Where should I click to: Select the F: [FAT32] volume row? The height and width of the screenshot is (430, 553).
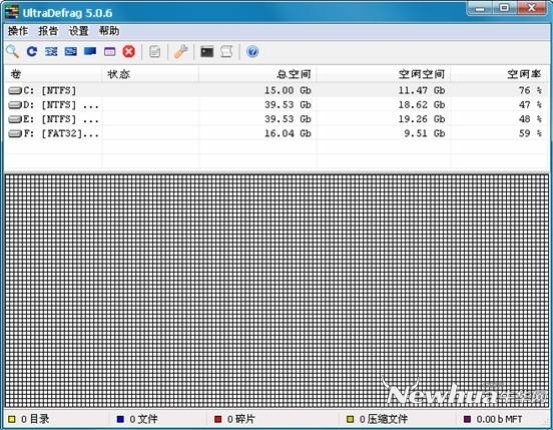[x=276, y=133]
